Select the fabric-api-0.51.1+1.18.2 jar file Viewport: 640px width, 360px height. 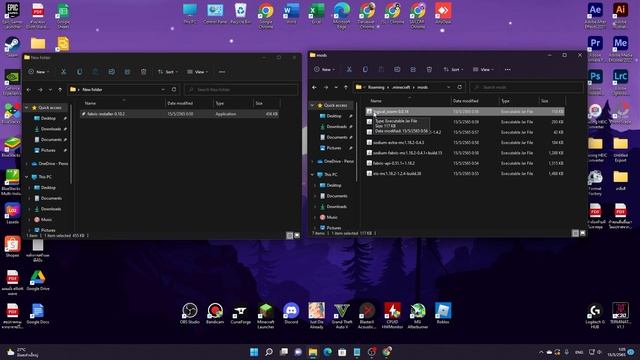point(465,163)
